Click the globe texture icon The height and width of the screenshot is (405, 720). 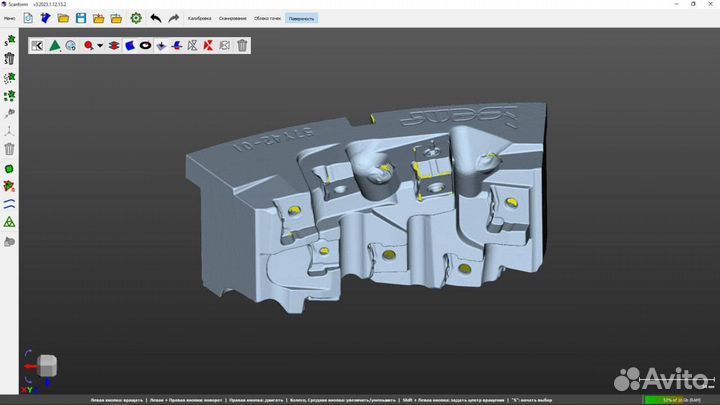(x=70, y=45)
